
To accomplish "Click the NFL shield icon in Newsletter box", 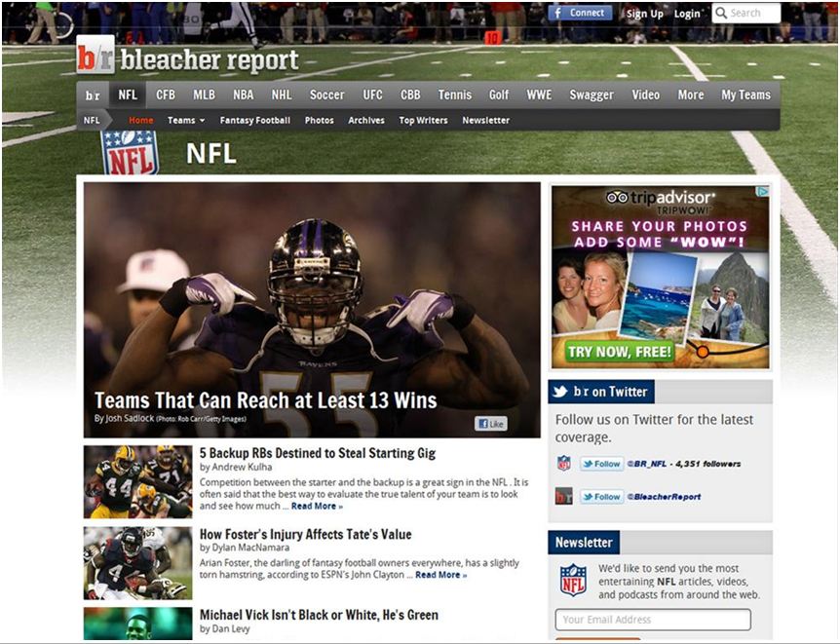I will (x=573, y=580).
